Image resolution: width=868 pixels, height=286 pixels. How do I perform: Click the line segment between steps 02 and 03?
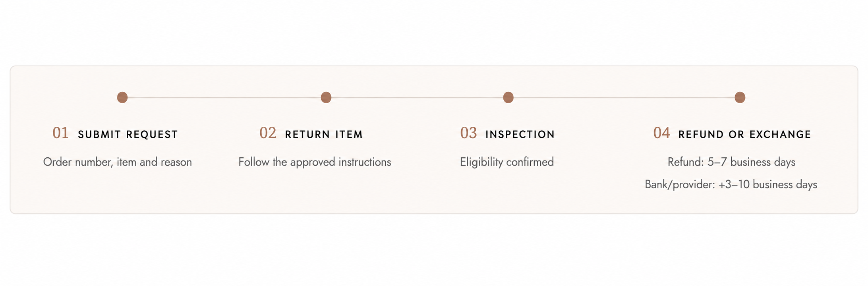coord(417,97)
